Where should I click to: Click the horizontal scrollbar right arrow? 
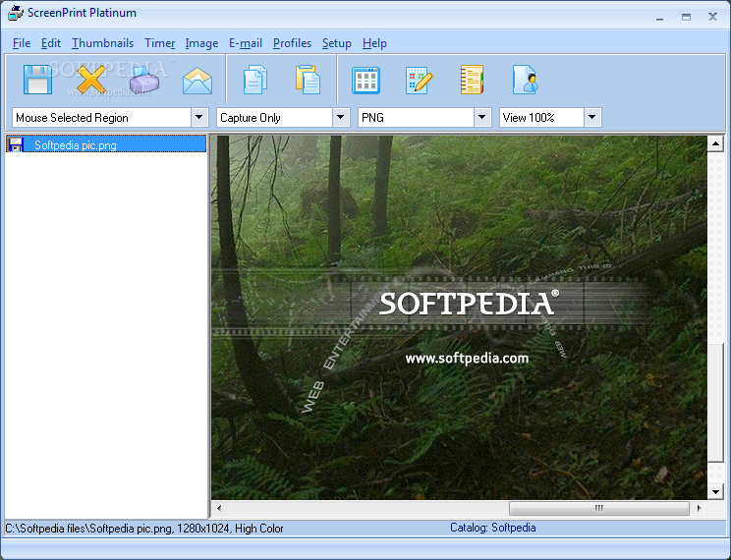[699, 508]
